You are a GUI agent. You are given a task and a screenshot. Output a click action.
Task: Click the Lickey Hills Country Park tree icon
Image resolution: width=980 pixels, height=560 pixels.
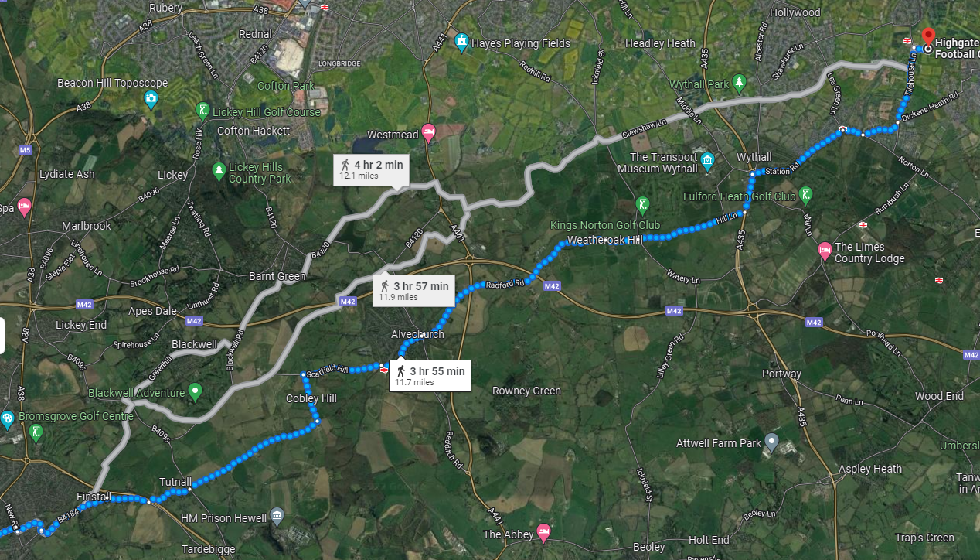[x=219, y=169]
